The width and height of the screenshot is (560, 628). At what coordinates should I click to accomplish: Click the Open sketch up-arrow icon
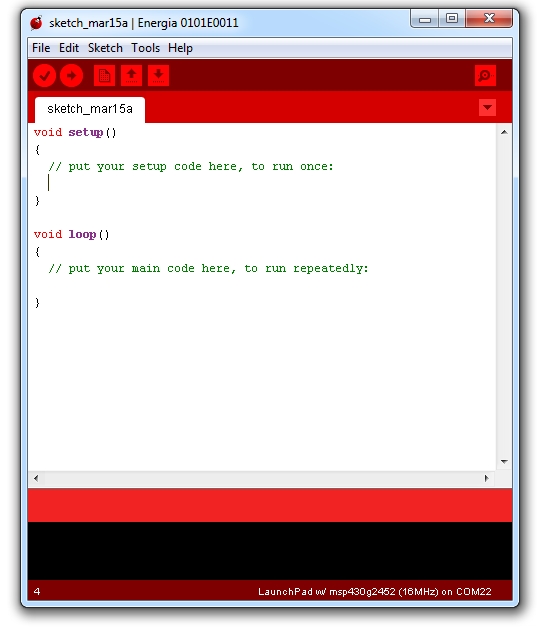pyautogui.click(x=131, y=76)
